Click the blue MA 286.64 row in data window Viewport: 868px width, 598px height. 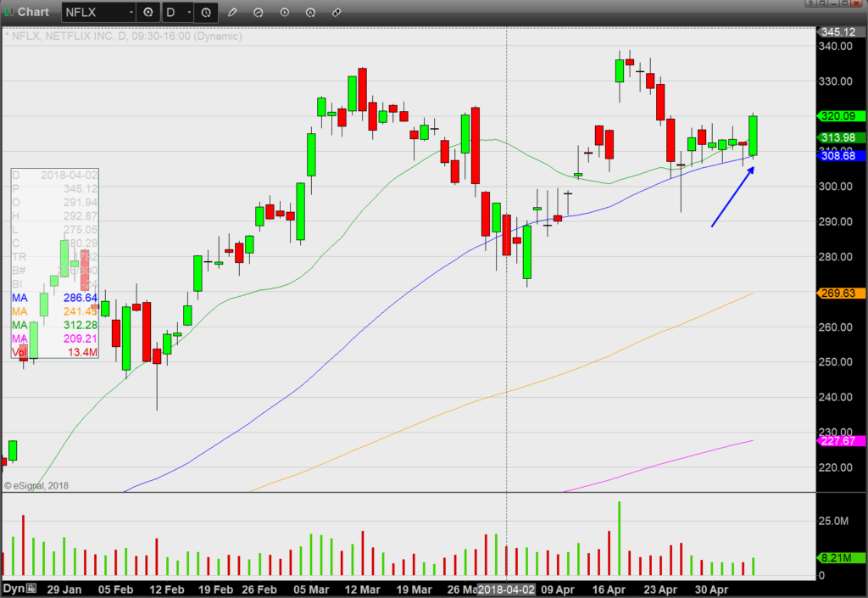[55, 298]
